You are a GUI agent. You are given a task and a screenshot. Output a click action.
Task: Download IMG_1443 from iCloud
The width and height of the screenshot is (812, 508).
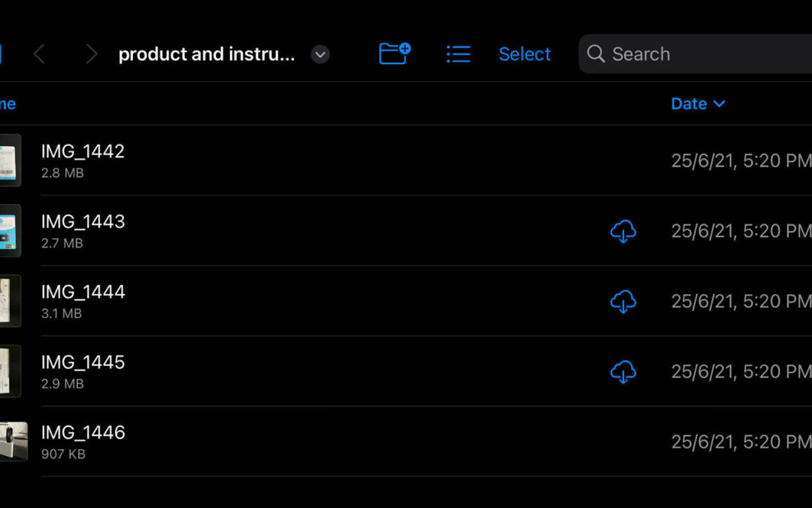pos(623,231)
